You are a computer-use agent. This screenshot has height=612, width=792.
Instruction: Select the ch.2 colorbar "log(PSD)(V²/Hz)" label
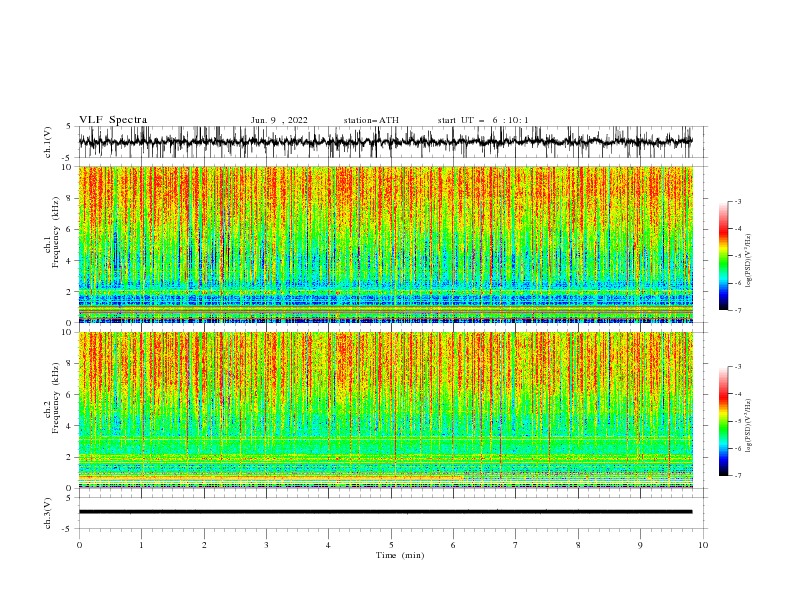pyautogui.click(x=748, y=426)
